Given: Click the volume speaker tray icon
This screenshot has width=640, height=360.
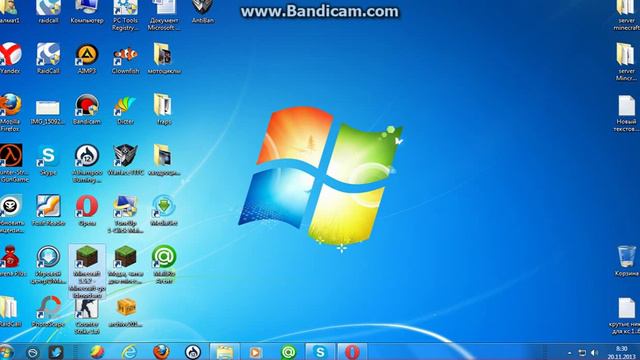Looking at the screenshot, I should pos(594,353).
